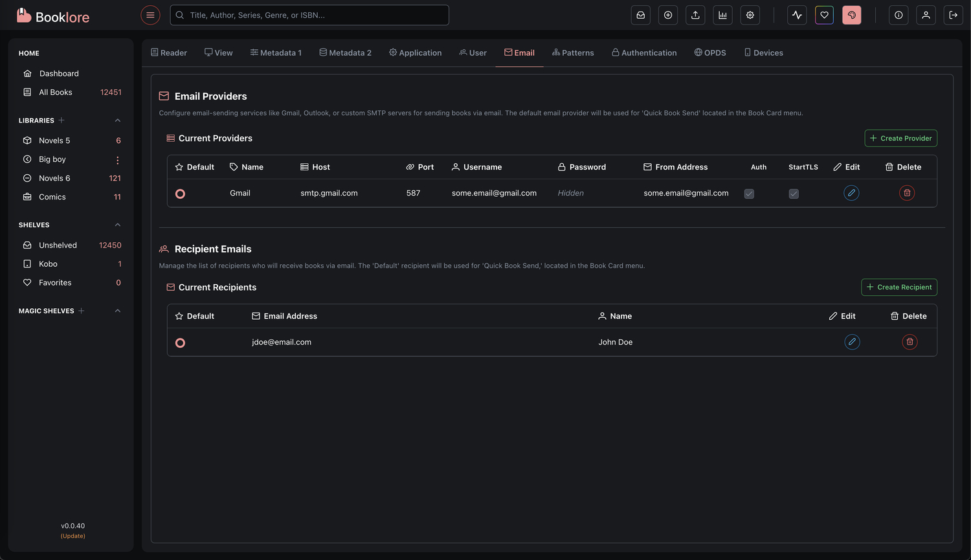
Task: Edit the Gmail provider with pencil icon
Action: click(851, 193)
